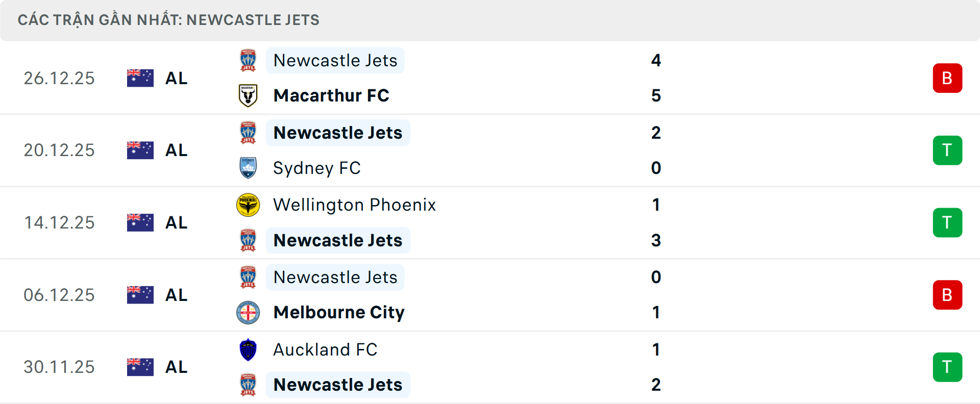Expand the AL league label on 20.12.25 row
The image size is (980, 404).
[176, 150]
